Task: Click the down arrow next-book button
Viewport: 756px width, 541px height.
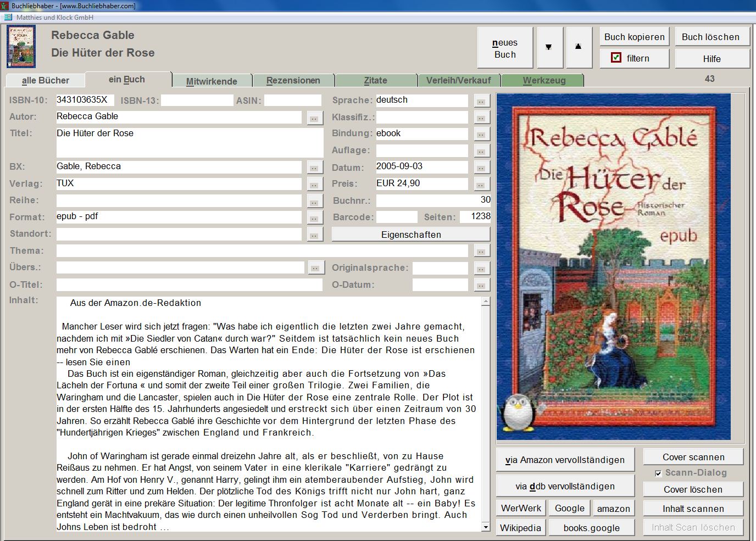Action: click(x=549, y=47)
